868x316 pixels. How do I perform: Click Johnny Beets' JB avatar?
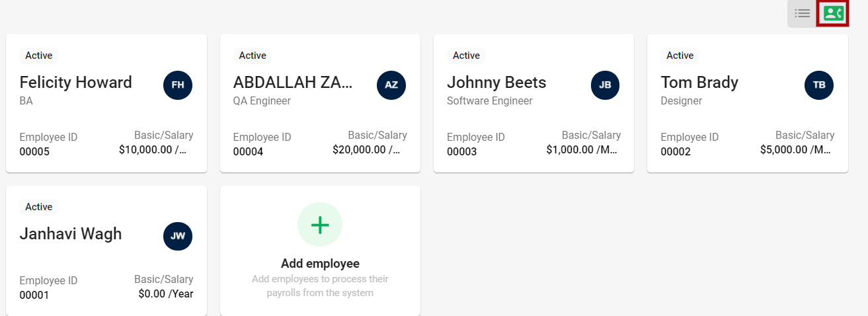(x=606, y=85)
